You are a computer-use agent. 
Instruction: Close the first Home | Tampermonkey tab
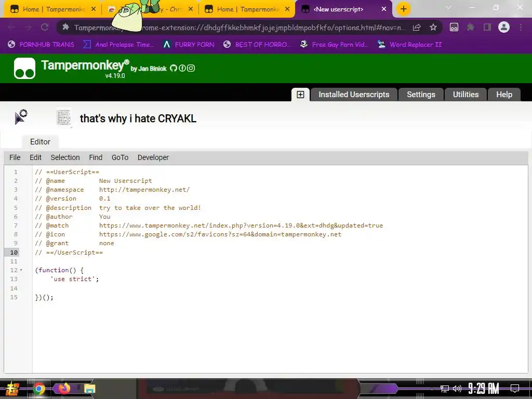tap(94, 9)
